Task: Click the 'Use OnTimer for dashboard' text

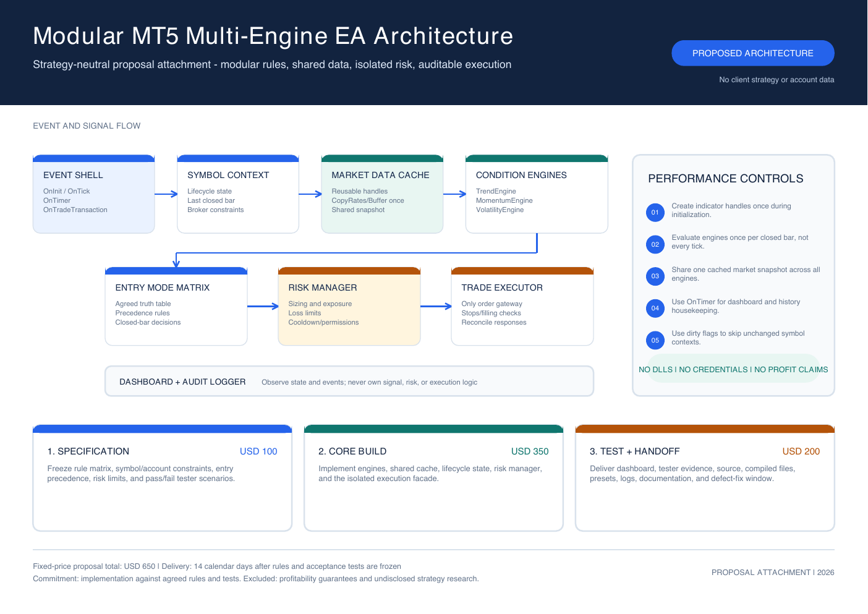Action: pyautogui.click(x=736, y=306)
